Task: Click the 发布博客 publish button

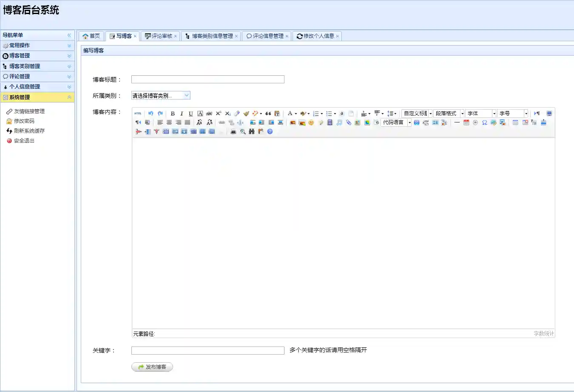Action: pyautogui.click(x=152, y=366)
